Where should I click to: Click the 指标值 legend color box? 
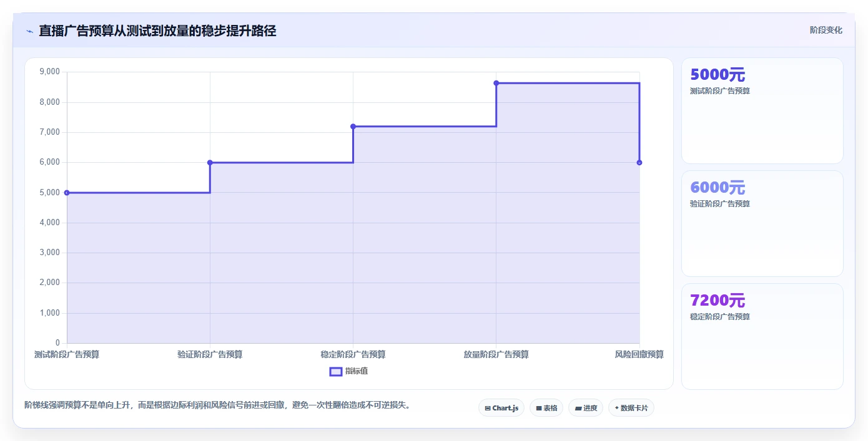click(x=336, y=371)
